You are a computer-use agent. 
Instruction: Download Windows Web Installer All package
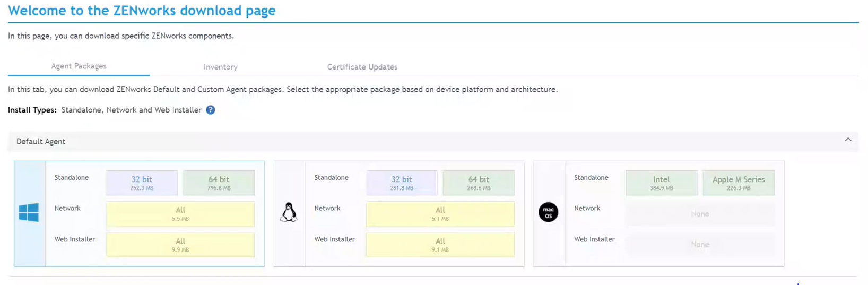(180, 244)
